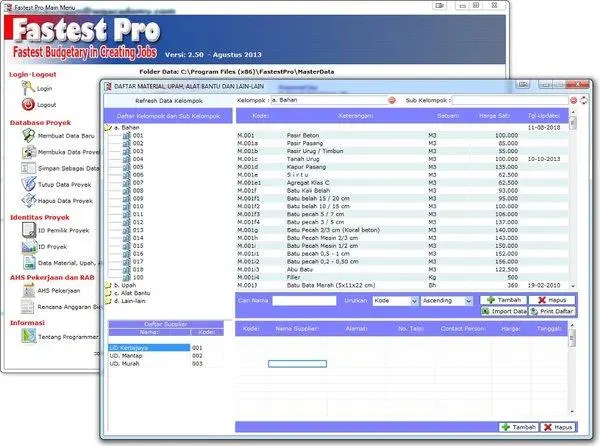Open the Urutan Kode dropdown
This screenshot has width=600, height=446.
coord(414,301)
